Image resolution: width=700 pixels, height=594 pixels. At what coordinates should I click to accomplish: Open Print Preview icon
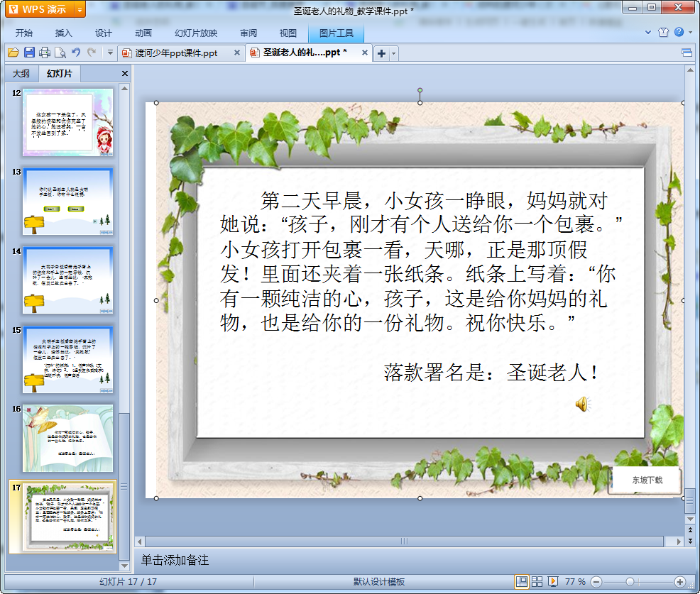[x=60, y=53]
